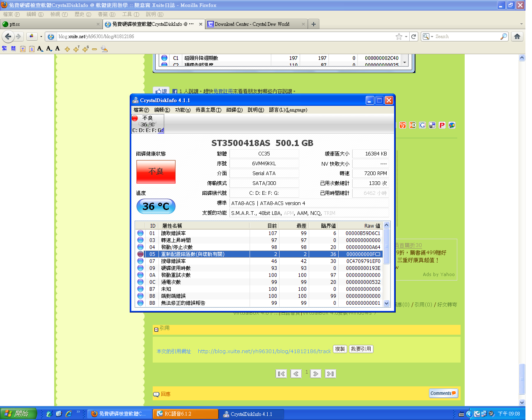Click page scrollbar up arrow
532x420 pixels.
(x=522, y=58)
